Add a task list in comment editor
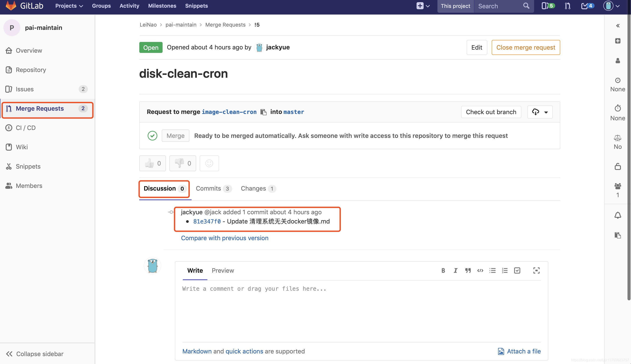Screen dimensions: 631x364 click(517, 270)
